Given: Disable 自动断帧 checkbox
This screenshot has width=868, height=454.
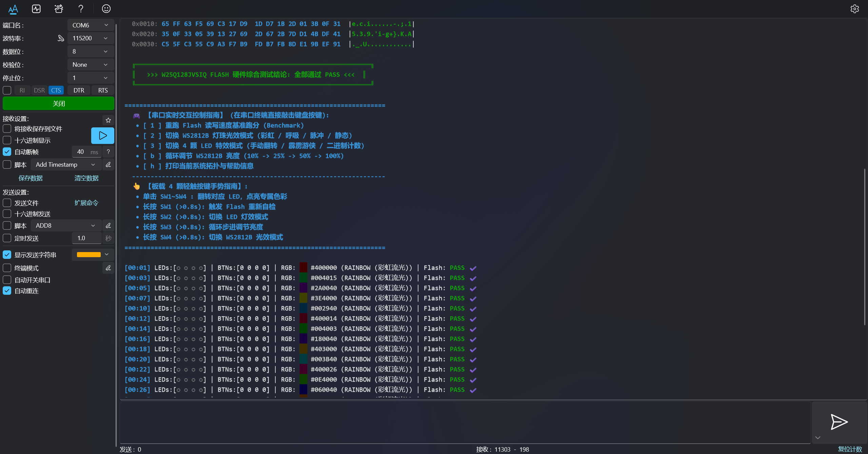Looking at the screenshot, I should (x=7, y=152).
